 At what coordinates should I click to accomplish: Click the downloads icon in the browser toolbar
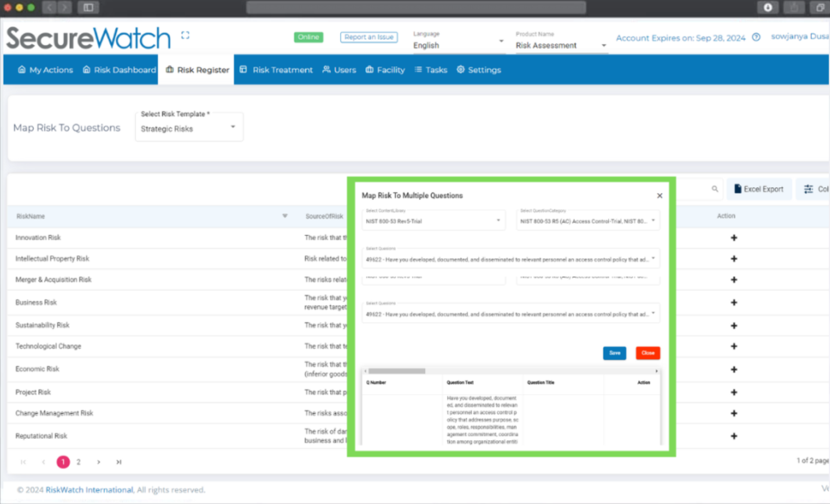click(768, 8)
